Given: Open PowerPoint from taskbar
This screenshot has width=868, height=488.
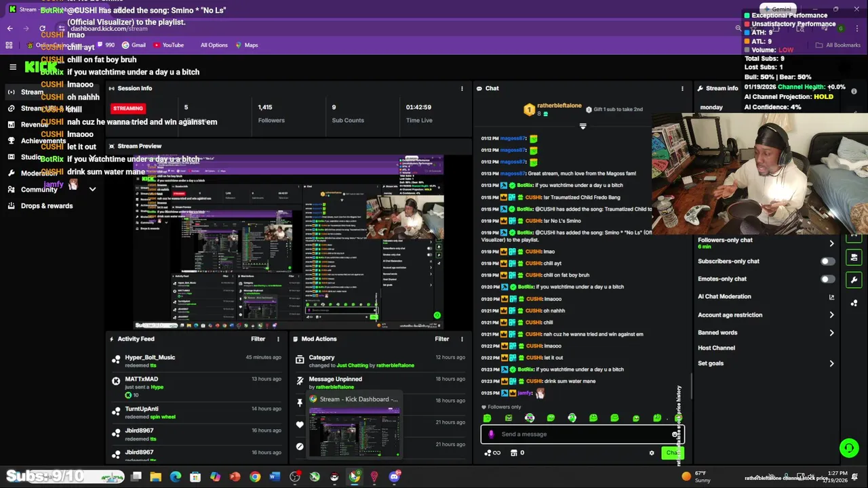Looking at the screenshot, I should coord(235,477).
